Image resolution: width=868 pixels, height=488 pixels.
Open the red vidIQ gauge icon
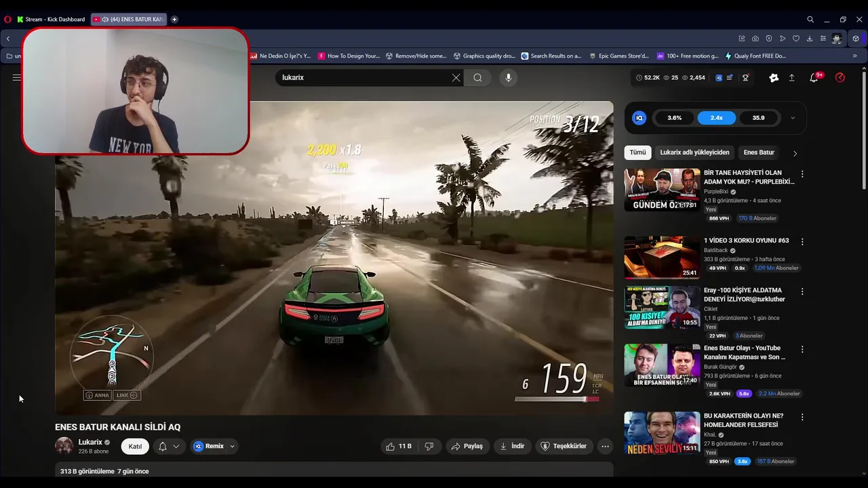(x=840, y=77)
